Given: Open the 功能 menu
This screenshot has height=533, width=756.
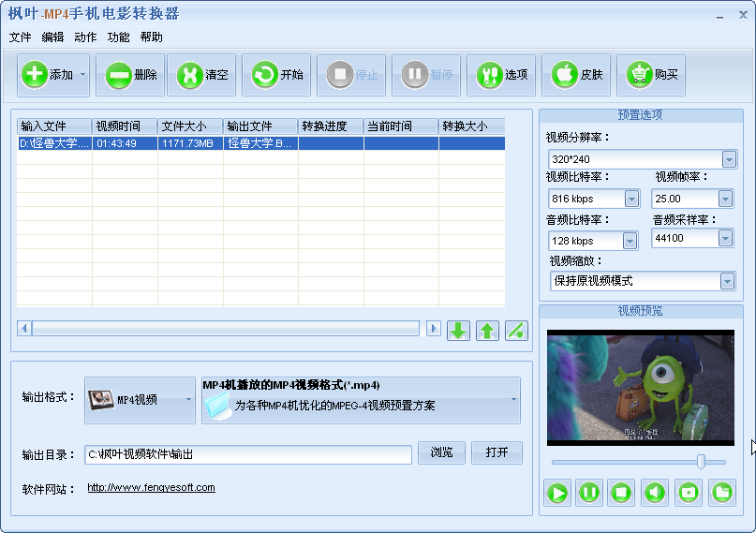Looking at the screenshot, I should 118,37.
